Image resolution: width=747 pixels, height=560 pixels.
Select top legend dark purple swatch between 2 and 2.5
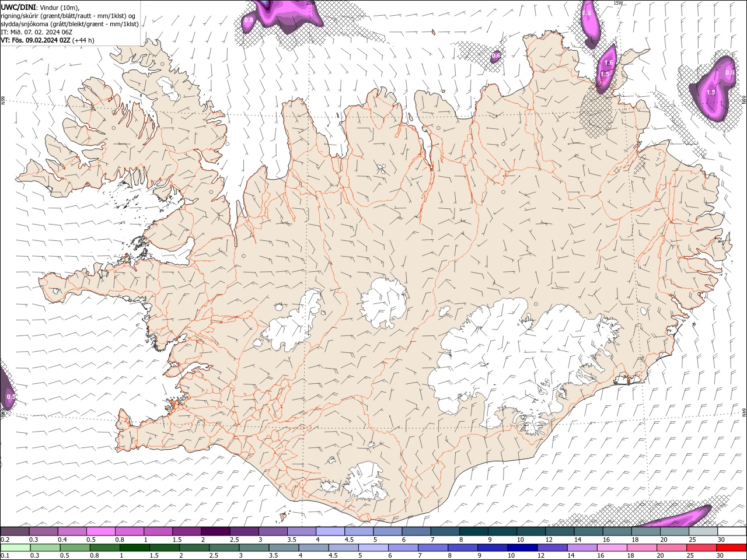(x=215, y=531)
